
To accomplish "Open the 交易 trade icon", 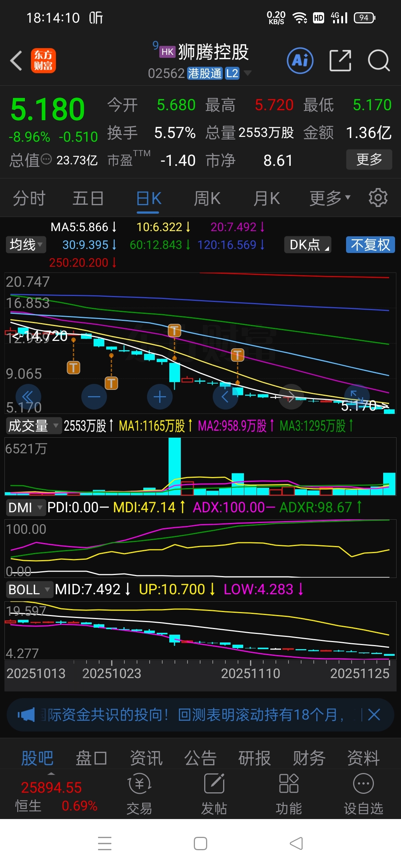I will coord(139,794).
